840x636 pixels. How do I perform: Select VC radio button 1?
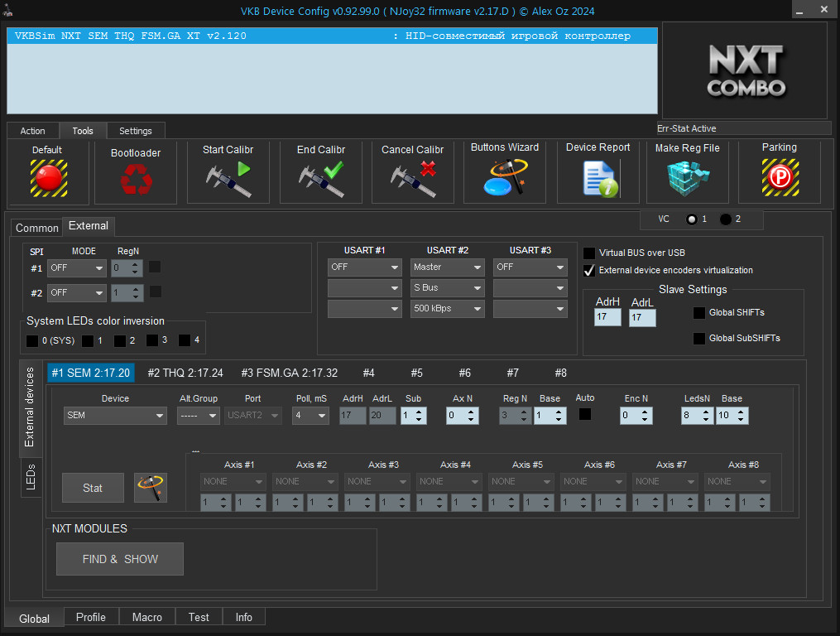(x=692, y=219)
